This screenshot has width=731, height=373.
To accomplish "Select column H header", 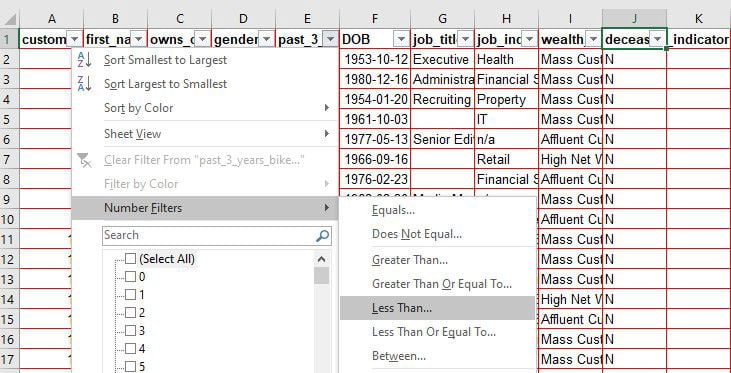I will coord(506,19).
